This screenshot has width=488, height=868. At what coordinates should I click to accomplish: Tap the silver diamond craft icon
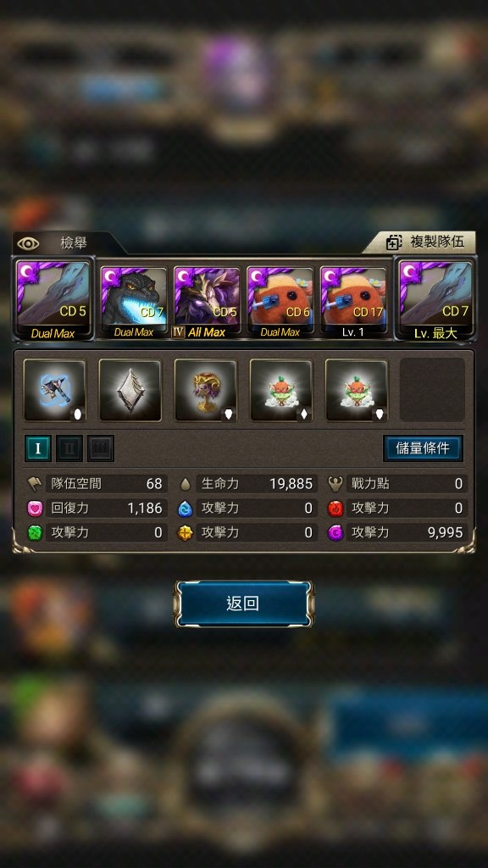[x=130, y=390]
